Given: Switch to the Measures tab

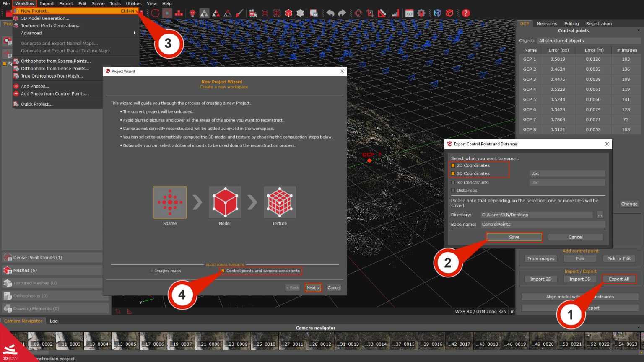Looking at the screenshot, I should [x=546, y=23].
